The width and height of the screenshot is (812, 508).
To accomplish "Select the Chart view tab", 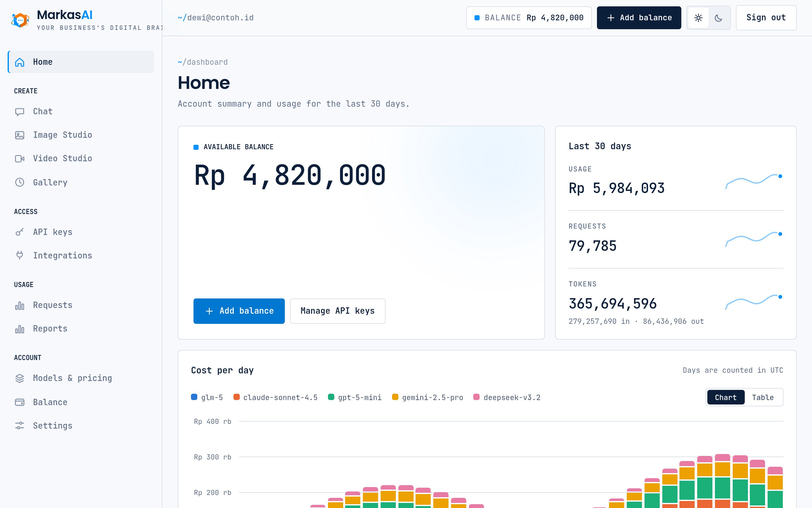I will [726, 398].
